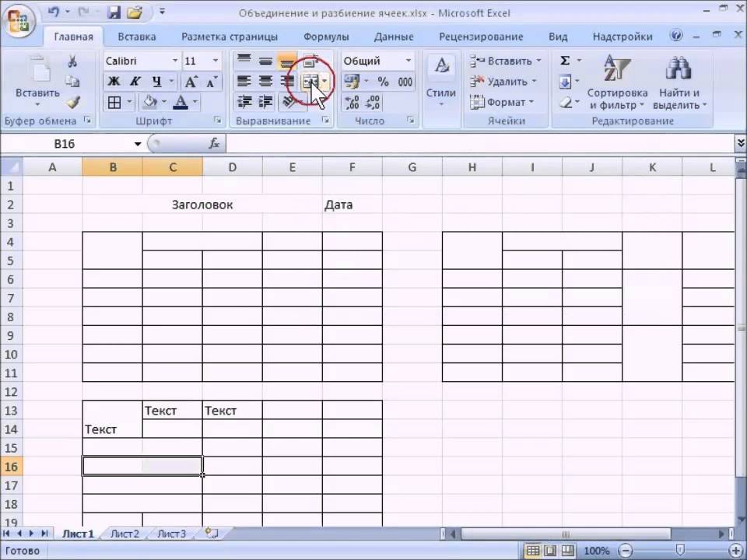
Task: Decrease font size with the small A
Action: [x=212, y=82]
